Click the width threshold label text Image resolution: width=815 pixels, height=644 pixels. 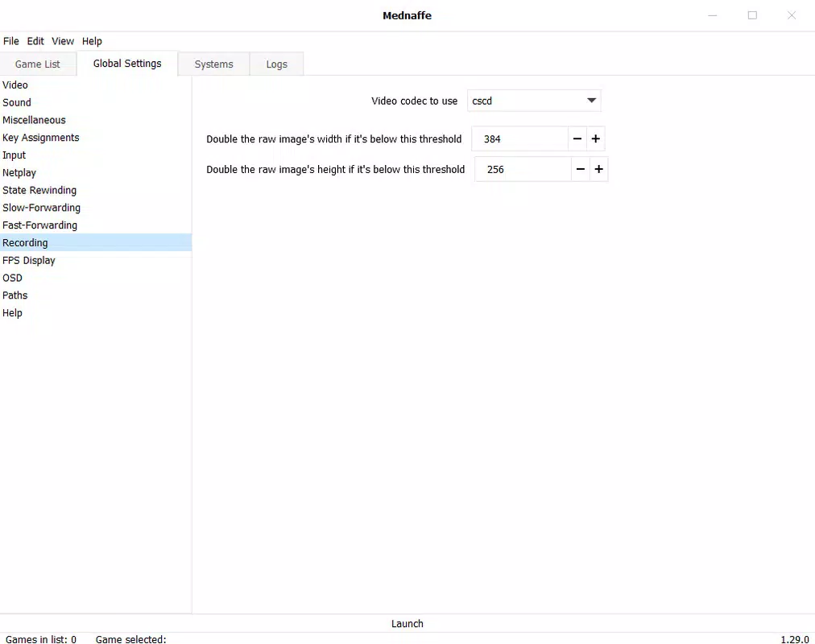[333, 138]
